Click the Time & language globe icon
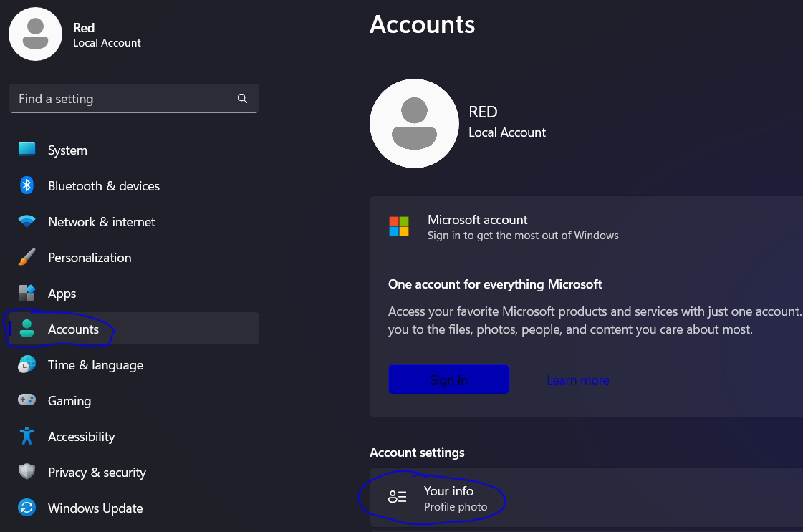 click(27, 364)
